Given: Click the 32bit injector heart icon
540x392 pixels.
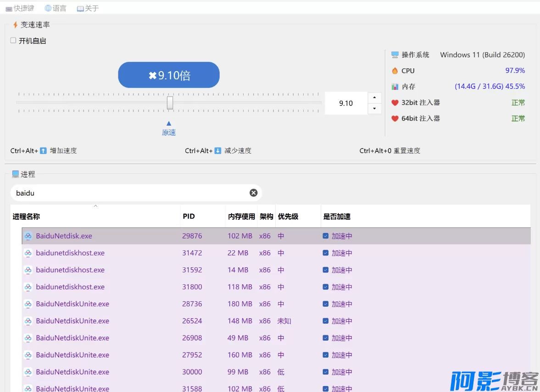Looking at the screenshot, I should [x=395, y=103].
